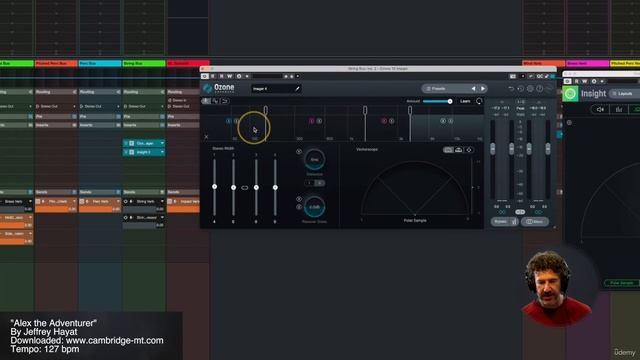This screenshot has width=640, height=360.
Task: Toggle the output channel link icon
Action: pos(538,212)
